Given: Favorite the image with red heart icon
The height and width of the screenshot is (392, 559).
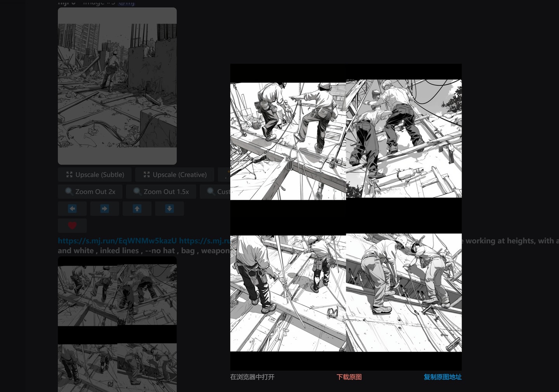Looking at the screenshot, I should (72, 226).
